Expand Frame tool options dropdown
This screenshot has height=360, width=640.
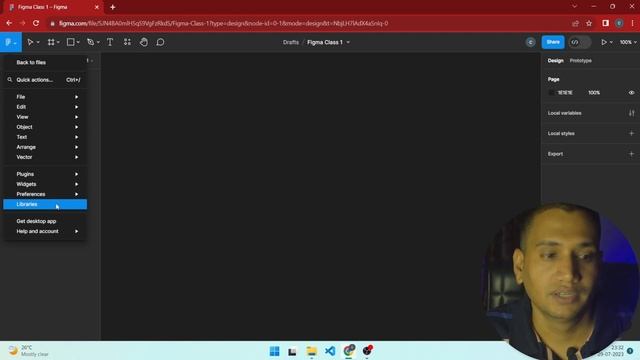(58, 42)
